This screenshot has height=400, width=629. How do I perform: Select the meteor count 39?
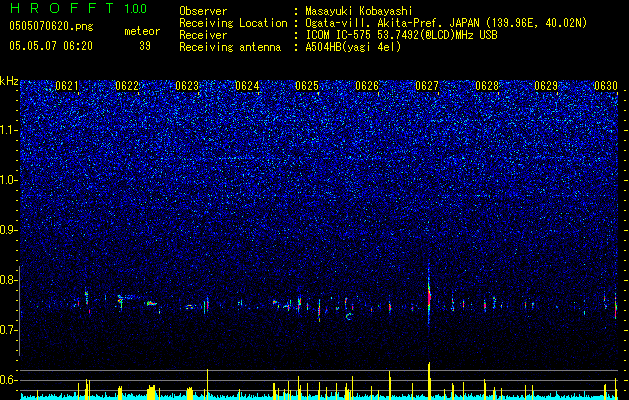145,46
